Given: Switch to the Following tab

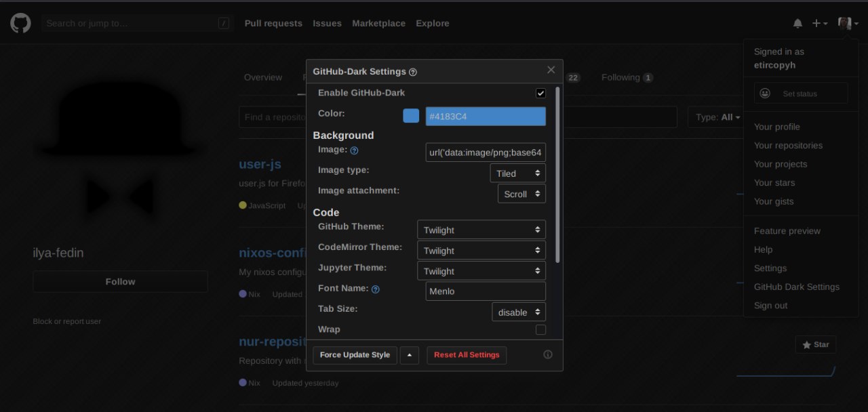Looking at the screenshot, I should (x=627, y=77).
